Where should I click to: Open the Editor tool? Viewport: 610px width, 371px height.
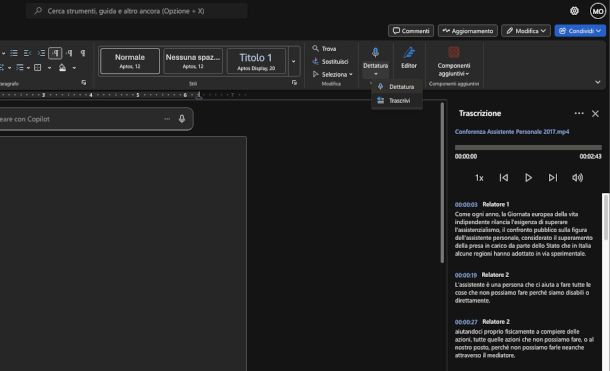point(409,58)
